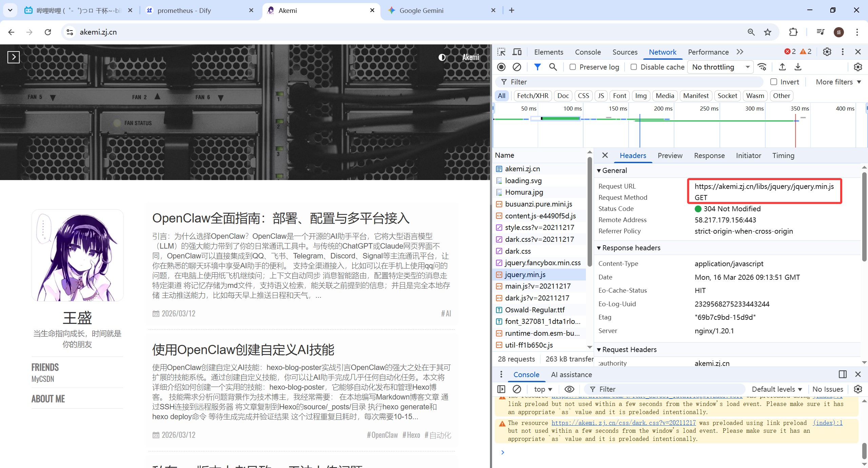Filter requests by Fetch/XHR type

tap(532, 96)
